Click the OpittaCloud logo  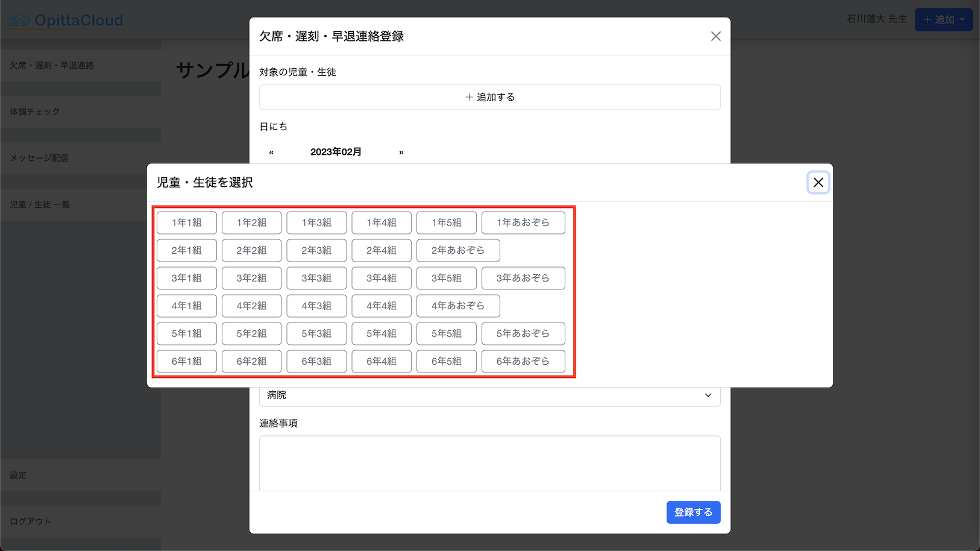coord(65,20)
